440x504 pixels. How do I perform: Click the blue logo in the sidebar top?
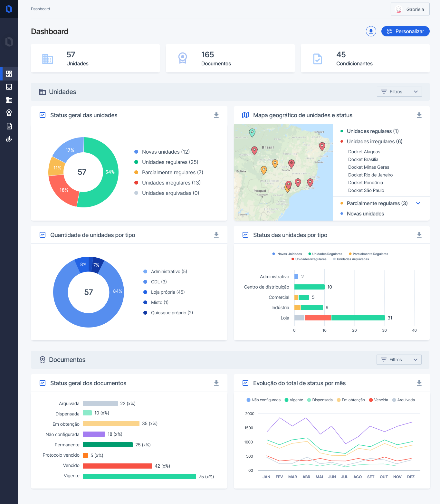coord(9,9)
